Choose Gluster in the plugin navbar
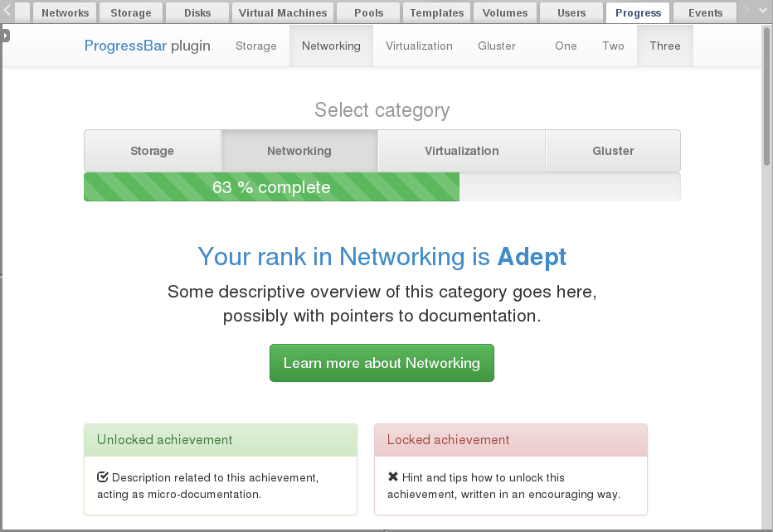Image resolution: width=773 pixels, height=532 pixels. click(497, 46)
